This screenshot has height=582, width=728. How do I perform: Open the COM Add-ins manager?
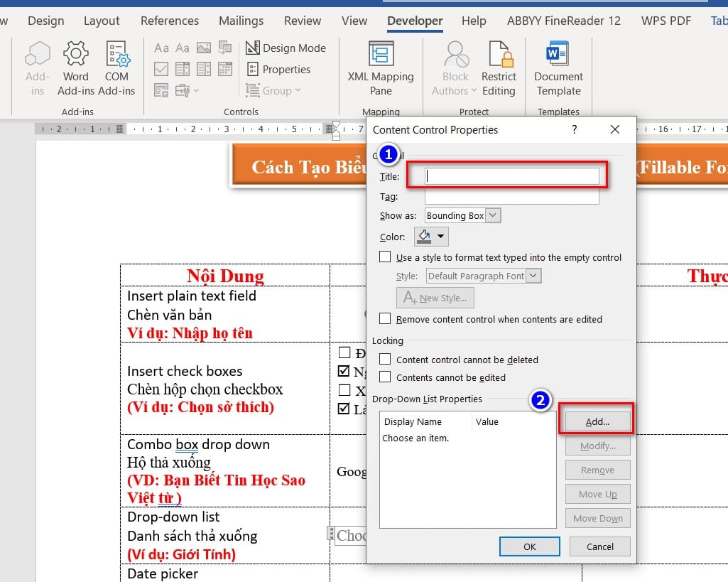coord(116,68)
